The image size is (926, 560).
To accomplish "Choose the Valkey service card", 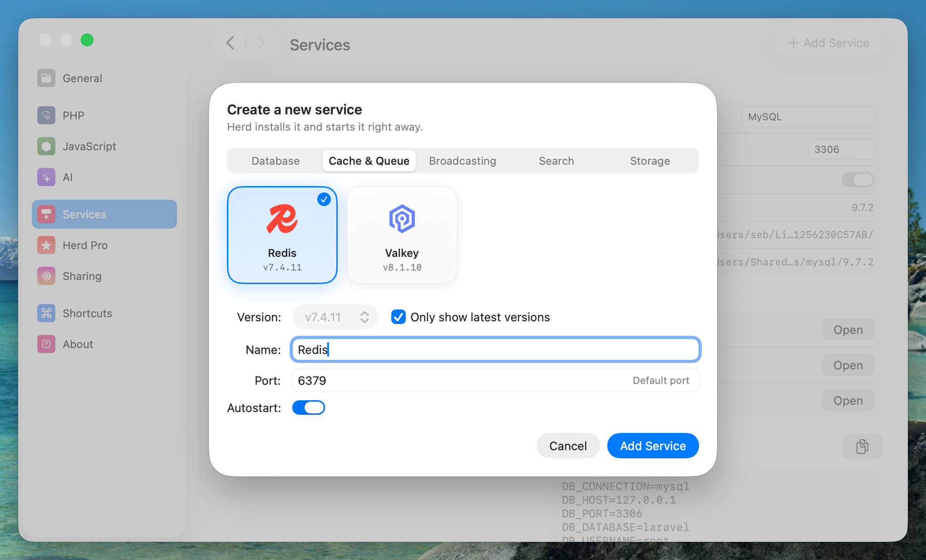I will click(402, 235).
